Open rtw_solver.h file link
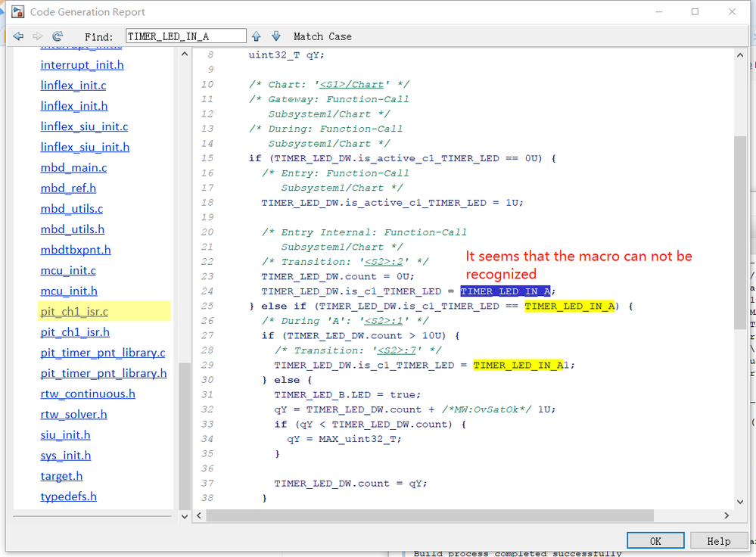Image resolution: width=756 pixels, height=557 pixels. (73, 415)
